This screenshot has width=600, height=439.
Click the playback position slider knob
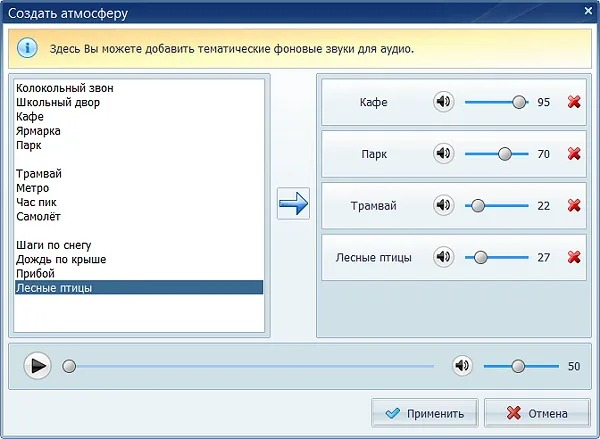coord(69,366)
